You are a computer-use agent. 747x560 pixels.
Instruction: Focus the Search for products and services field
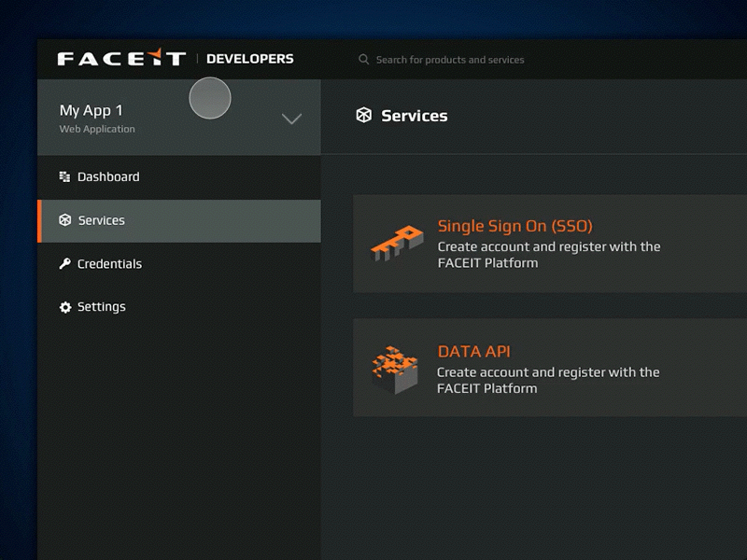(450, 60)
